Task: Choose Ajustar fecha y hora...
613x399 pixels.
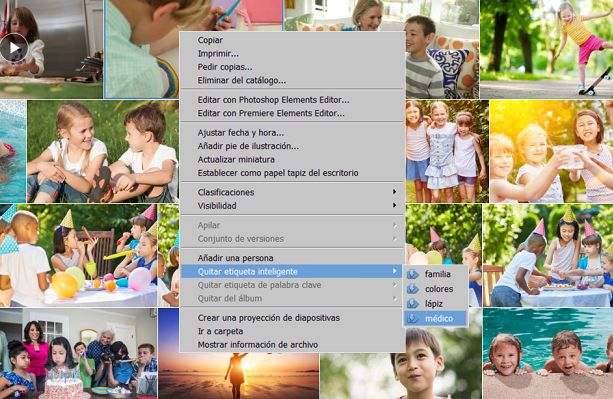Action: [x=292, y=132]
